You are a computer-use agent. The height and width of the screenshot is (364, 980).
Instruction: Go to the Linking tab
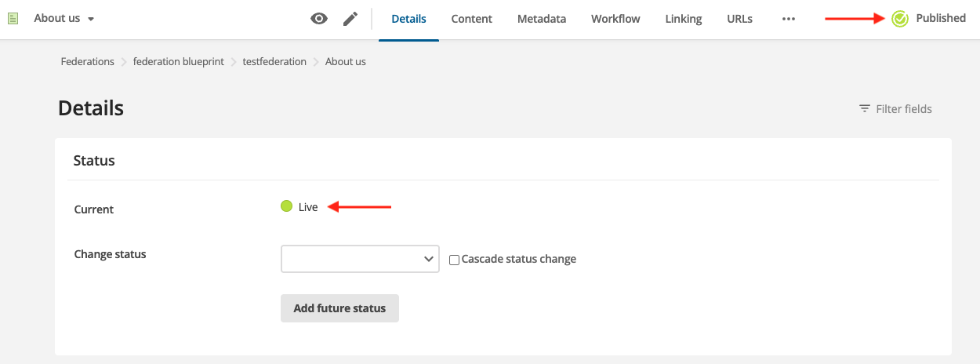point(684,19)
